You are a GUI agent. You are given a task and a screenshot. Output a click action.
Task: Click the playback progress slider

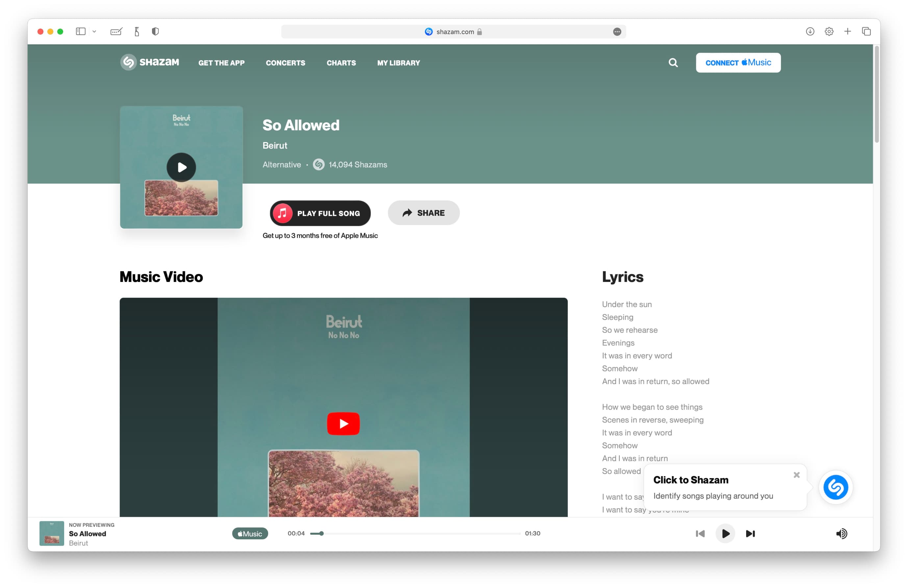[415, 533]
